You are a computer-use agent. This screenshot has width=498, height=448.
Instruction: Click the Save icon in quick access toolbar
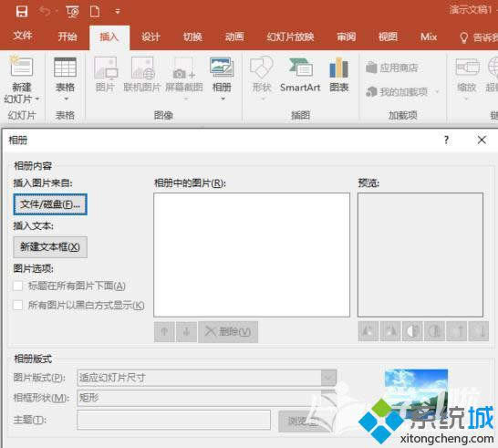click(22, 12)
